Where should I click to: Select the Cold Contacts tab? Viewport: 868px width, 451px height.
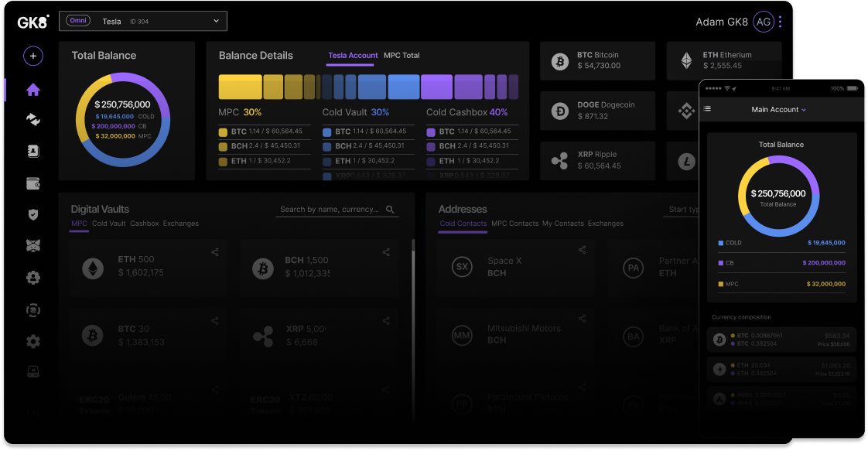pos(463,224)
